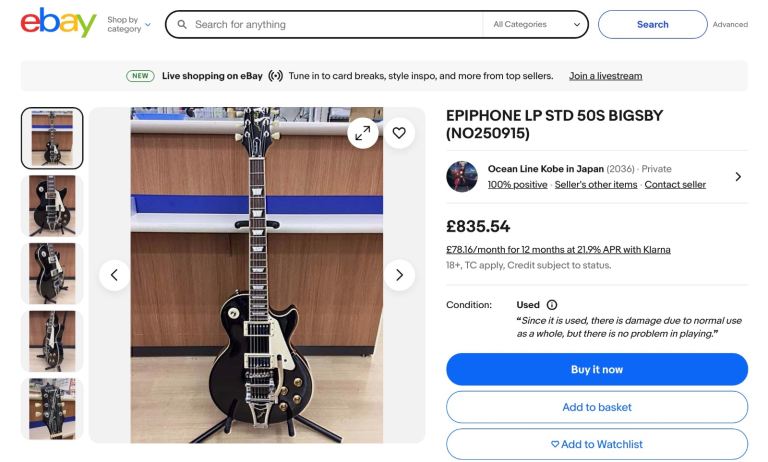Click the search magnifier icon
The height and width of the screenshot is (462, 768).
[x=183, y=24]
